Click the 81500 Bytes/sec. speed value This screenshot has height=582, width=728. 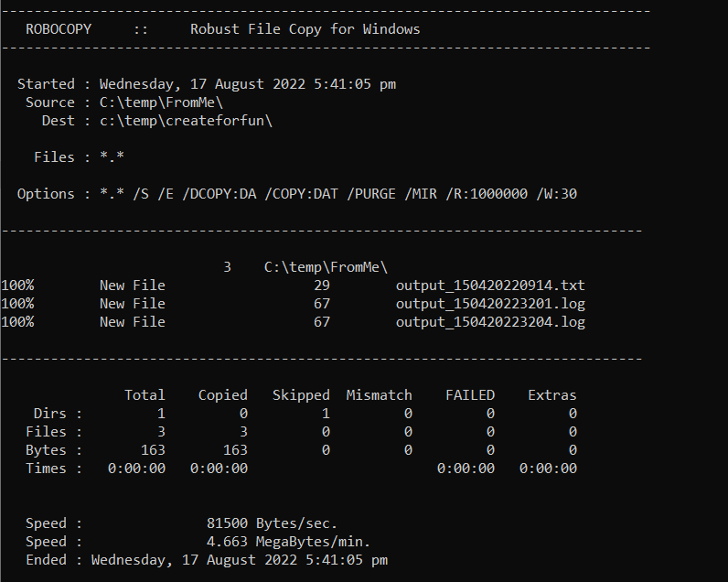[x=273, y=523]
